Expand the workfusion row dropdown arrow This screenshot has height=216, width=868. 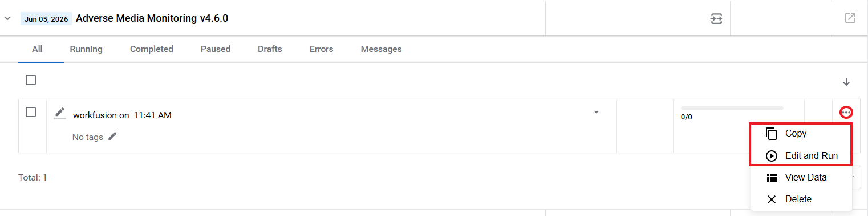coord(597,112)
